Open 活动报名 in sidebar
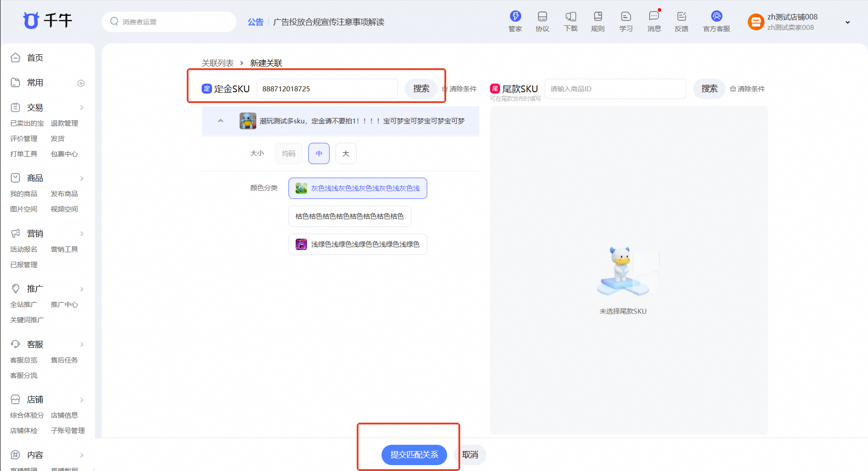The width and height of the screenshot is (868, 471). click(24, 250)
